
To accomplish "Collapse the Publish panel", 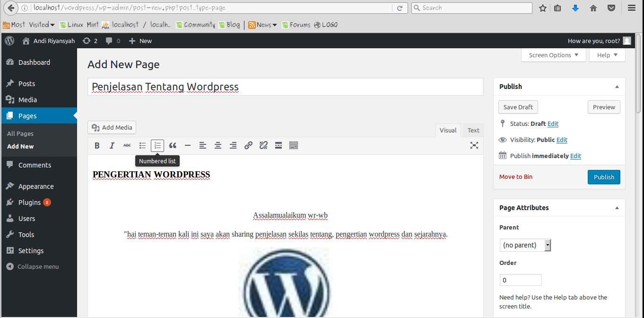I will [617, 87].
